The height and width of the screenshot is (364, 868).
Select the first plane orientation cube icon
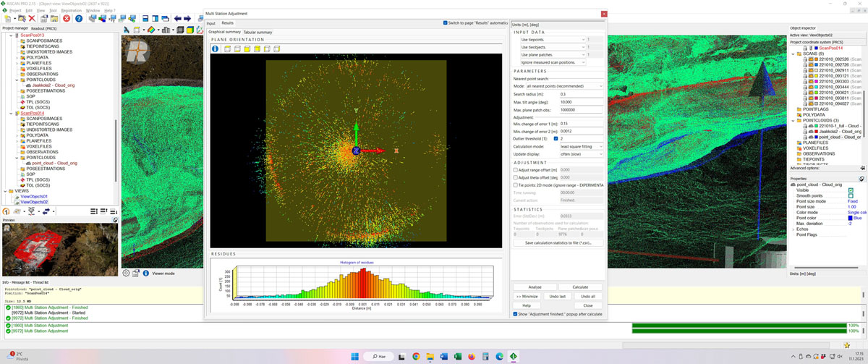tap(227, 49)
